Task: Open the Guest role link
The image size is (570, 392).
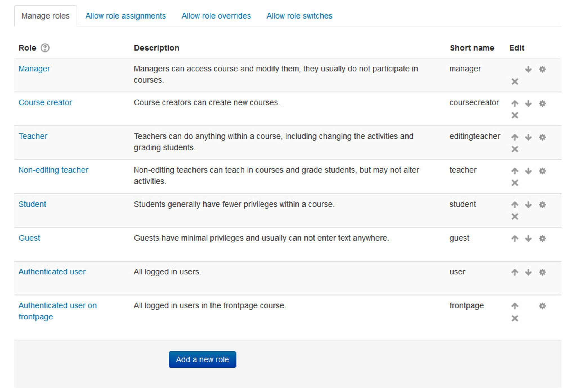Action: coord(29,238)
